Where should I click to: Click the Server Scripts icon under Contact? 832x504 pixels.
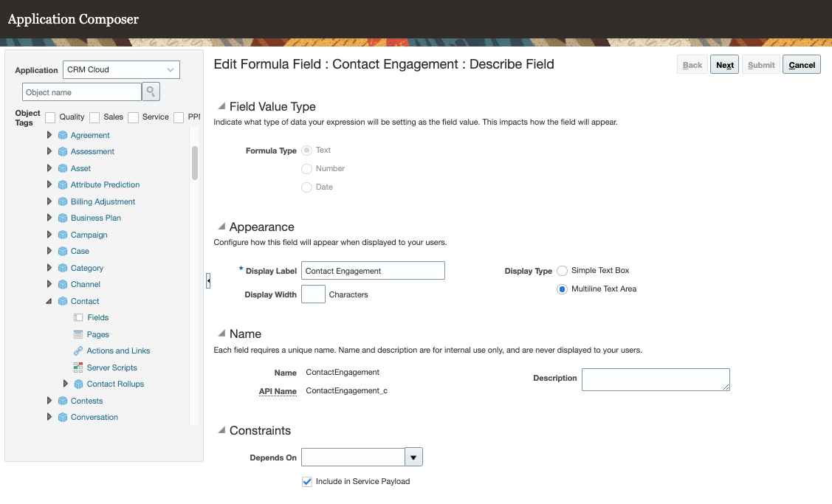pyautogui.click(x=77, y=367)
